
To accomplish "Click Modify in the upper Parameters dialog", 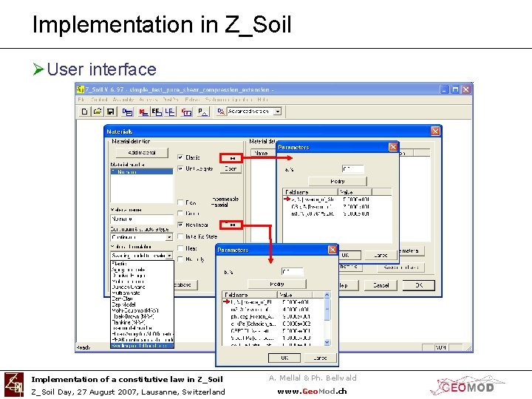I will (337, 181).
